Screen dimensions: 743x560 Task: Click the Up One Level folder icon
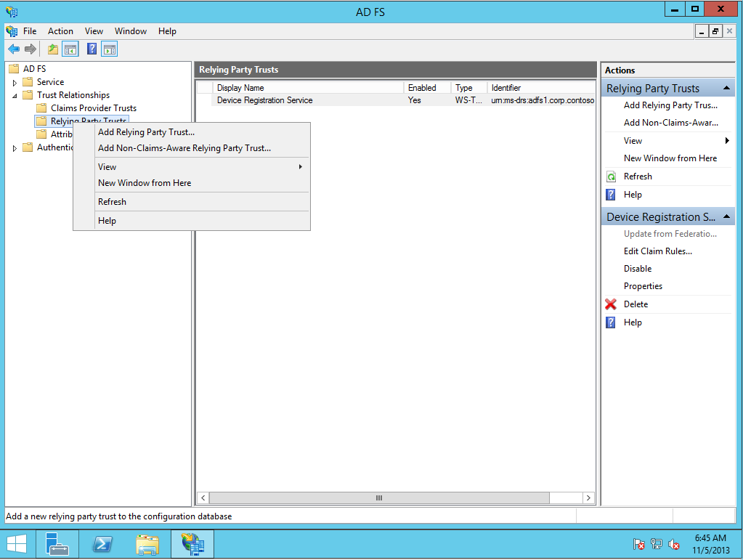[x=52, y=49]
